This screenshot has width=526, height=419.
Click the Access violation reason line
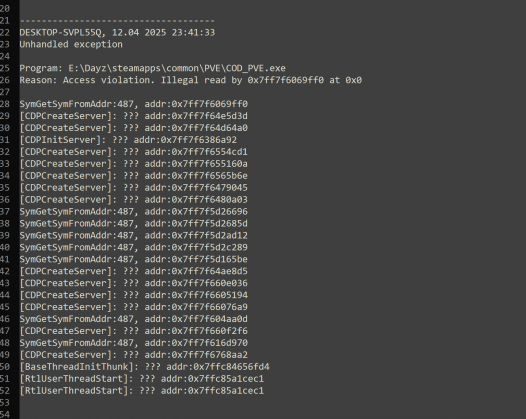191,80
